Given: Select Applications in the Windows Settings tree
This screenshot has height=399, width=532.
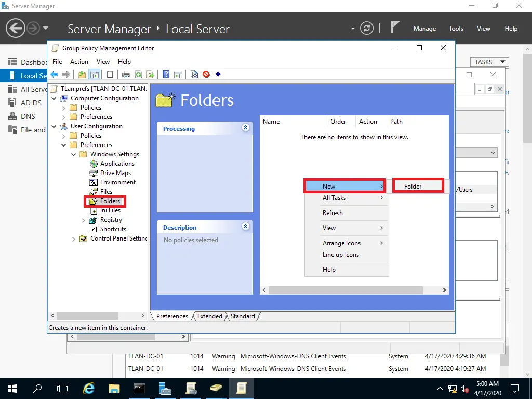Looking at the screenshot, I should 117,164.
